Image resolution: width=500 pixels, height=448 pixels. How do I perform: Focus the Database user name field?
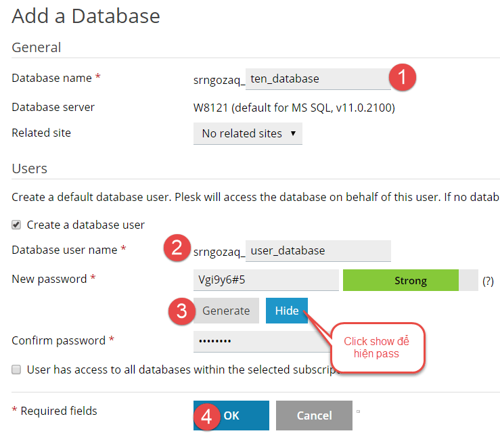(x=318, y=250)
